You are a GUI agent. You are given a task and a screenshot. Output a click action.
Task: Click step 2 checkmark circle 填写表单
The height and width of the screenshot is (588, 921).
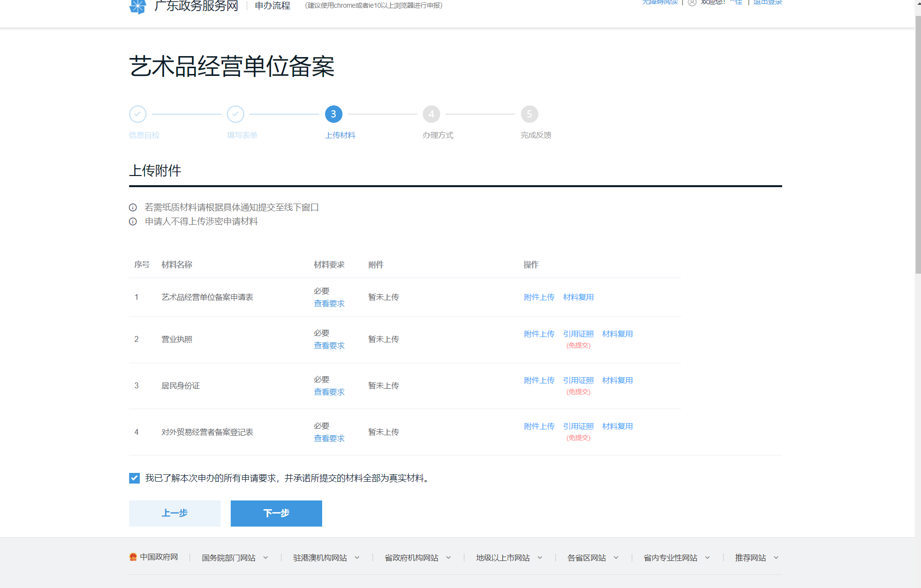[236, 114]
